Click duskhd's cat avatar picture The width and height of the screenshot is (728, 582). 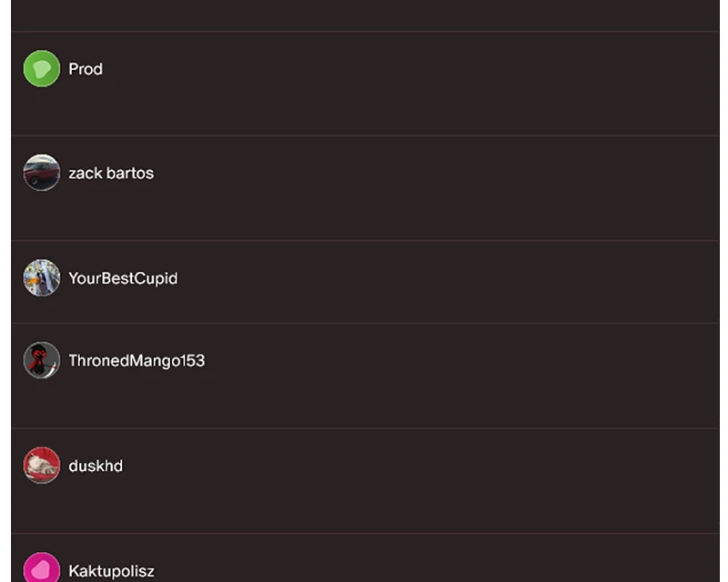[42, 466]
